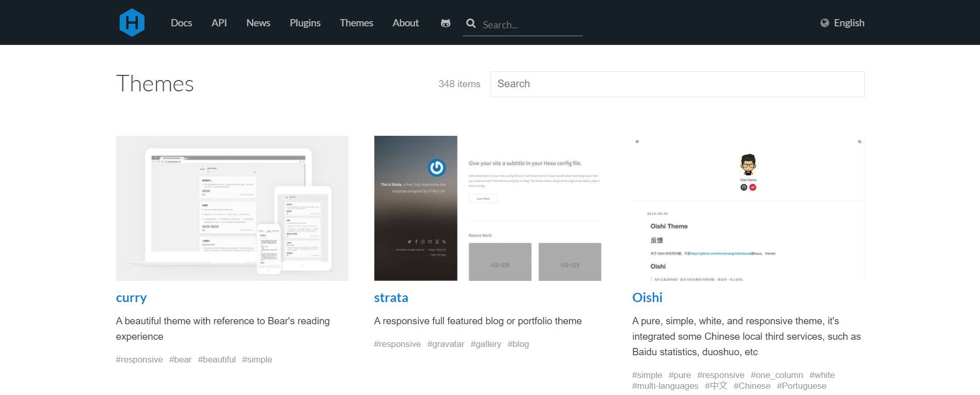Open the News navigation link
The image size is (980, 395).
click(258, 23)
